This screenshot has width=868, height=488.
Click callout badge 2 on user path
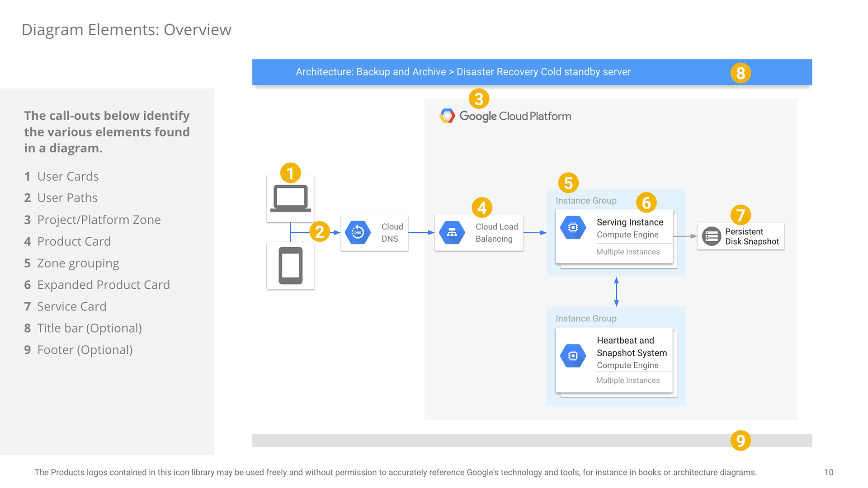click(320, 232)
